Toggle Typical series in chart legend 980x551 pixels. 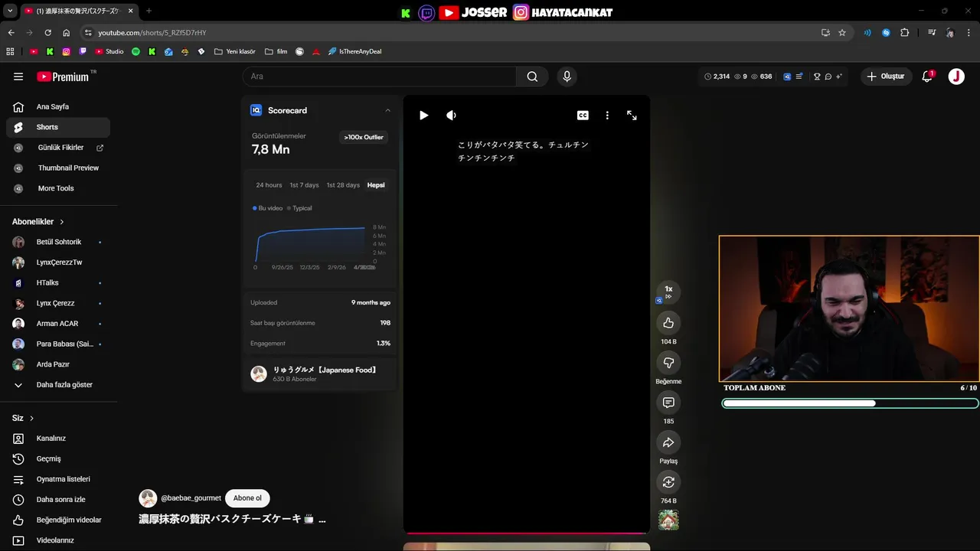click(300, 208)
